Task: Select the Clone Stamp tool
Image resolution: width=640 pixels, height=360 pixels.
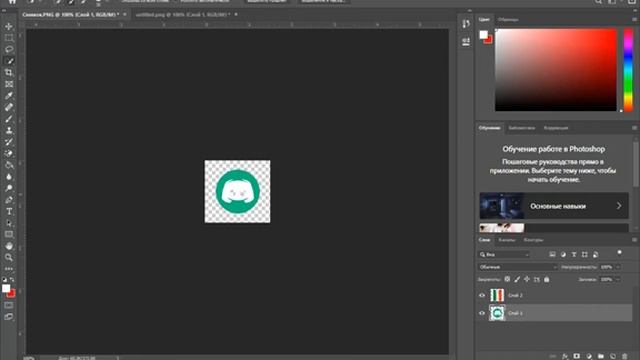Action: [x=9, y=130]
